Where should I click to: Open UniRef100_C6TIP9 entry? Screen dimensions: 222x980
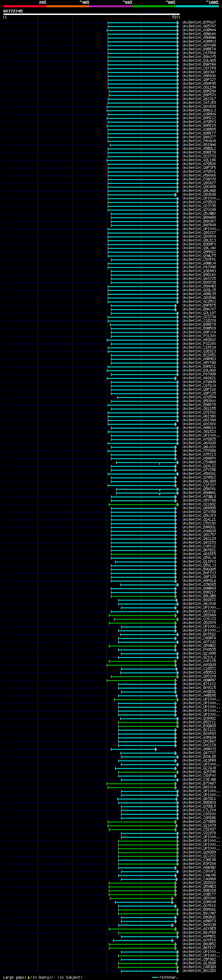199,68
